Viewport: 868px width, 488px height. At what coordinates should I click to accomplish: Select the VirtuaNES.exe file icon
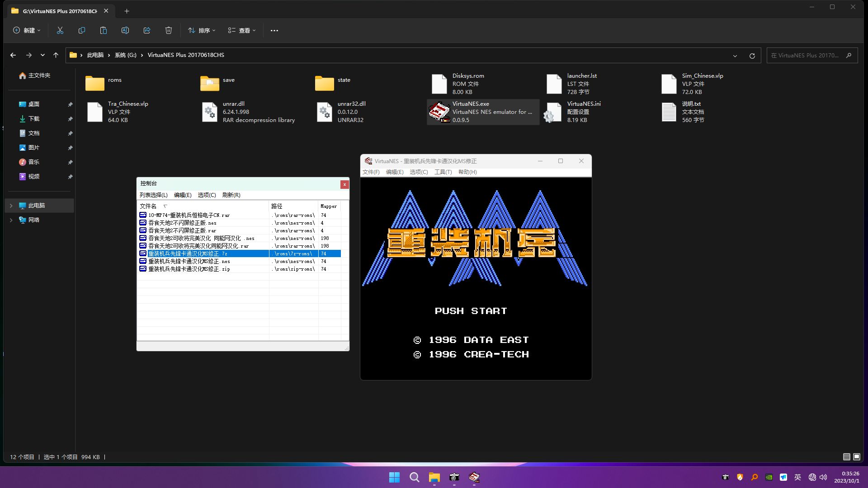pyautogui.click(x=439, y=112)
